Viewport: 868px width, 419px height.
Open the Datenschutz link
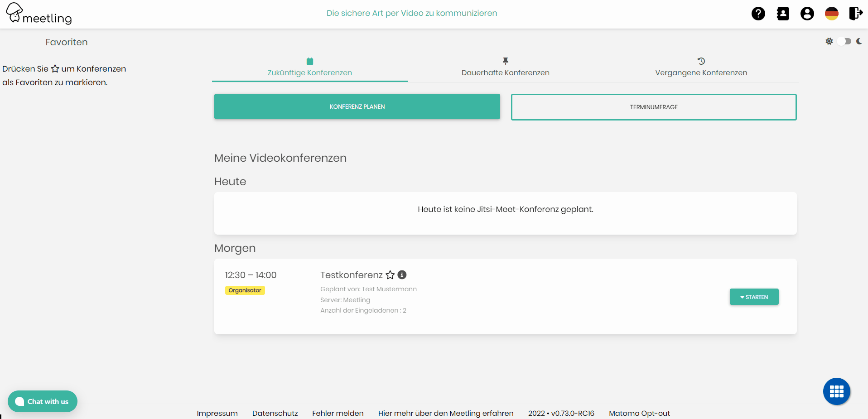275,413
